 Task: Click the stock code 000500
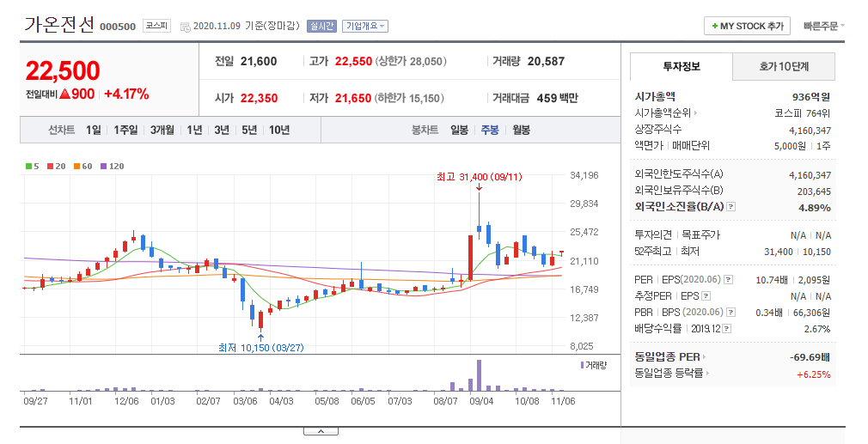[118, 27]
